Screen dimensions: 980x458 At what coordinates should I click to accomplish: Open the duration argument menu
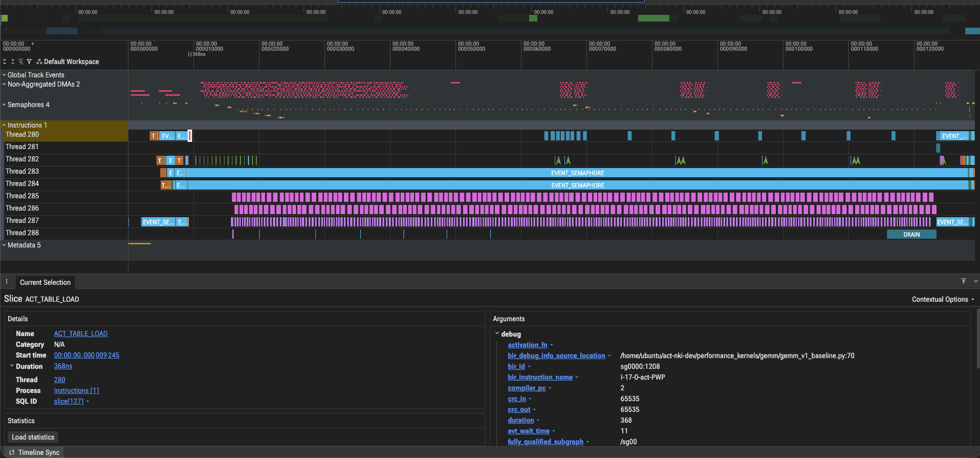(x=538, y=420)
